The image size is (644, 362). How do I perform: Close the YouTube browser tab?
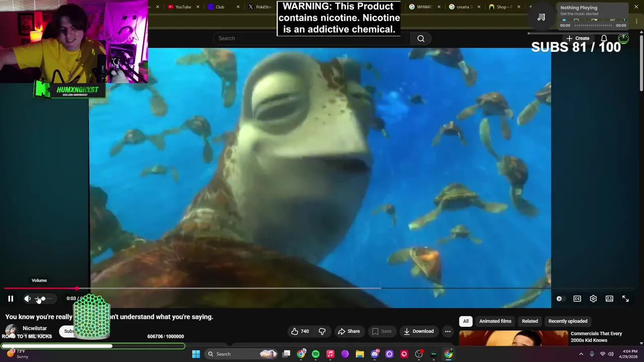pyautogui.click(x=198, y=7)
